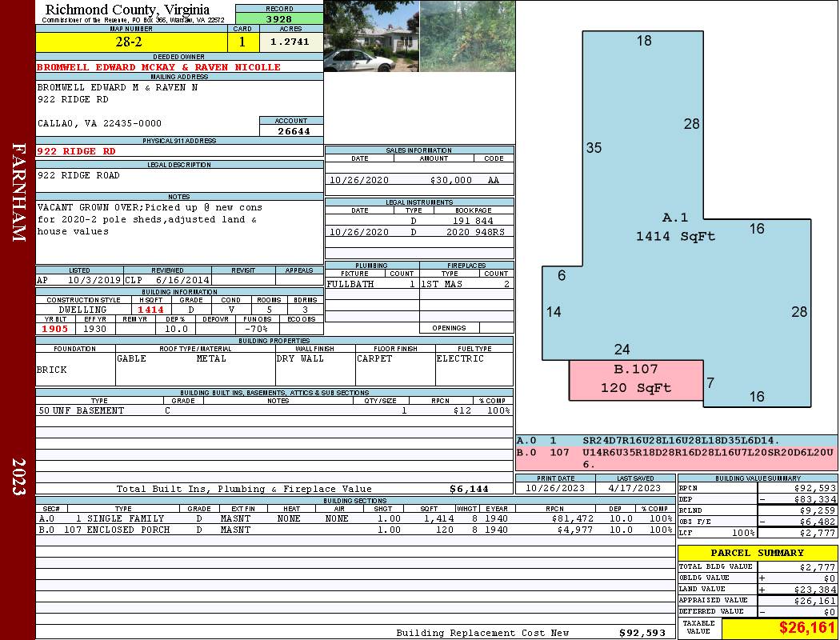Click the record number 3928

click(x=279, y=18)
